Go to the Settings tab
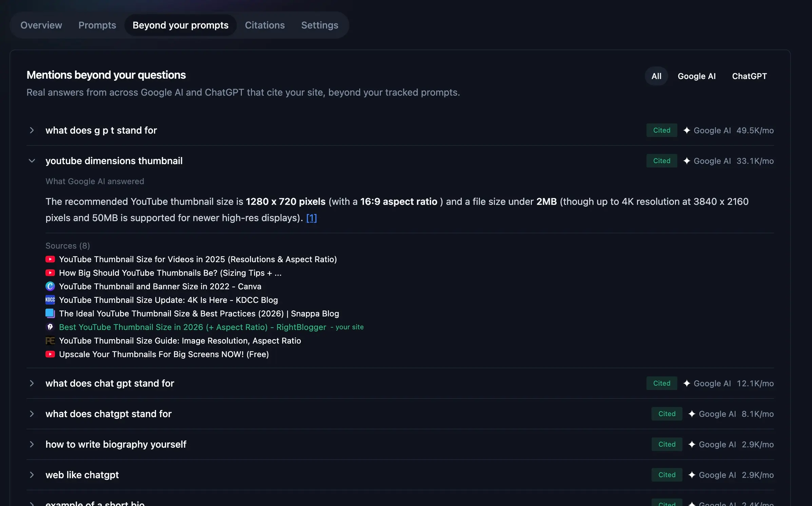Viewport: 812px width, 506px height. coord(320,25)
